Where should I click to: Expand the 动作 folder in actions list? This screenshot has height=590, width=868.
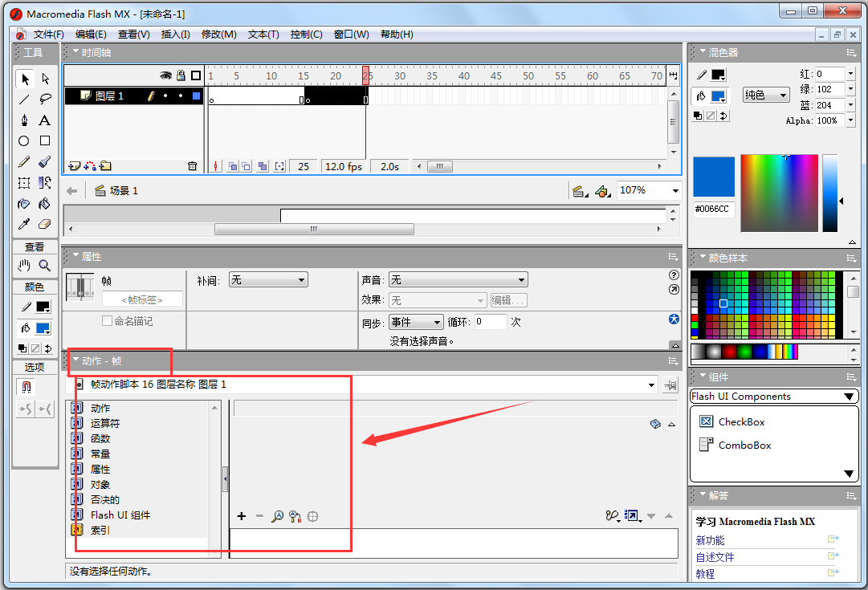click(77, 409)
